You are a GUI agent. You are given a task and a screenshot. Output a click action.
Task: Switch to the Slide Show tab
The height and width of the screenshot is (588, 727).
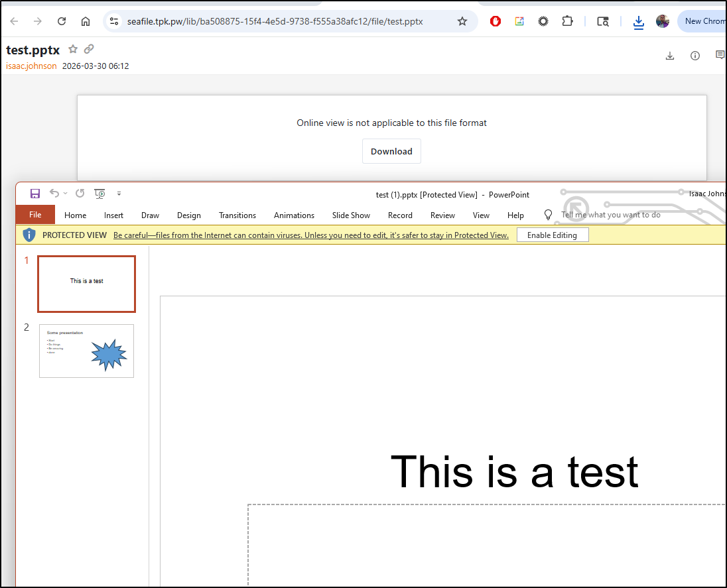(351, 215)
